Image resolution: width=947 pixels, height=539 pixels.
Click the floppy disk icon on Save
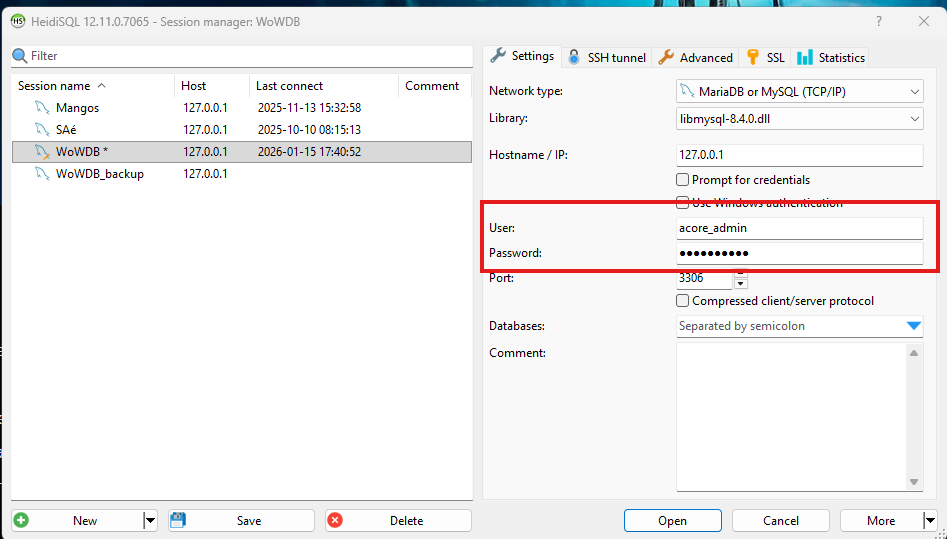tap(178, 520)
